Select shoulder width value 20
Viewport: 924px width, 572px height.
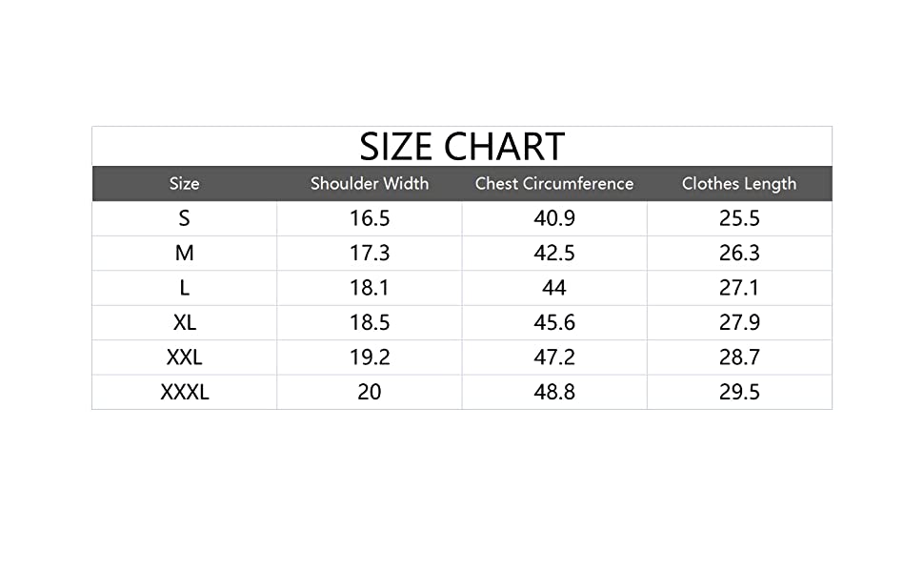point(370,392)
